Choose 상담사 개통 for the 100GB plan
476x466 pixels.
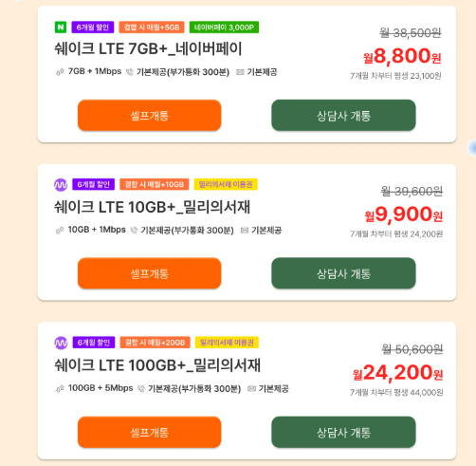coord(343,432)
